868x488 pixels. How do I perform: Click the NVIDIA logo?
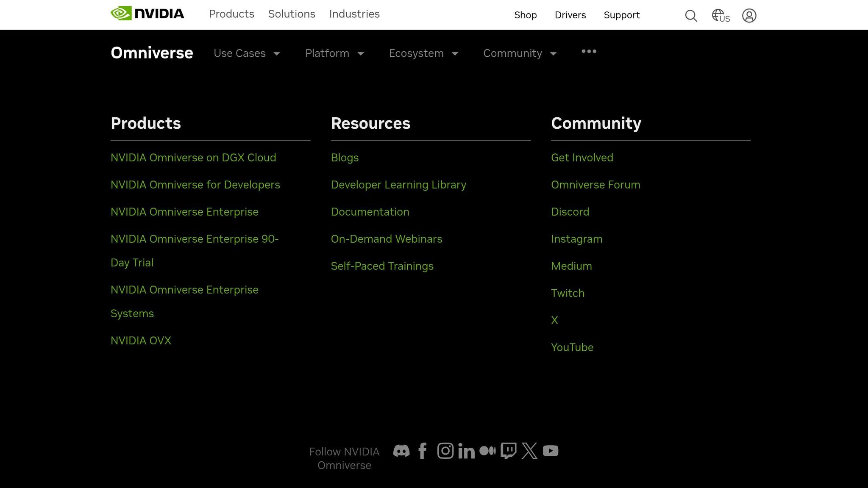pyautogui.click(x=147, y=14)
